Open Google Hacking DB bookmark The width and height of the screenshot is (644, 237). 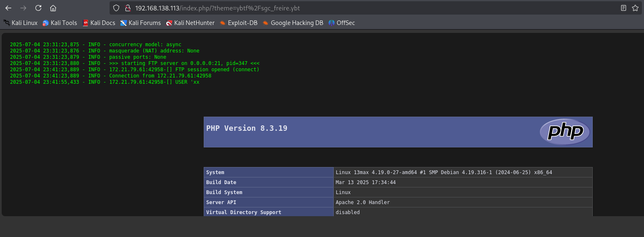pyautogui.click(x=293, y=23)
